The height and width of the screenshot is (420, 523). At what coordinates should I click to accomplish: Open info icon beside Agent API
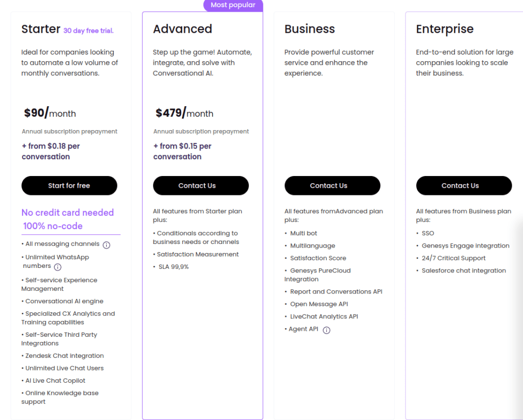tap(326, 330)
